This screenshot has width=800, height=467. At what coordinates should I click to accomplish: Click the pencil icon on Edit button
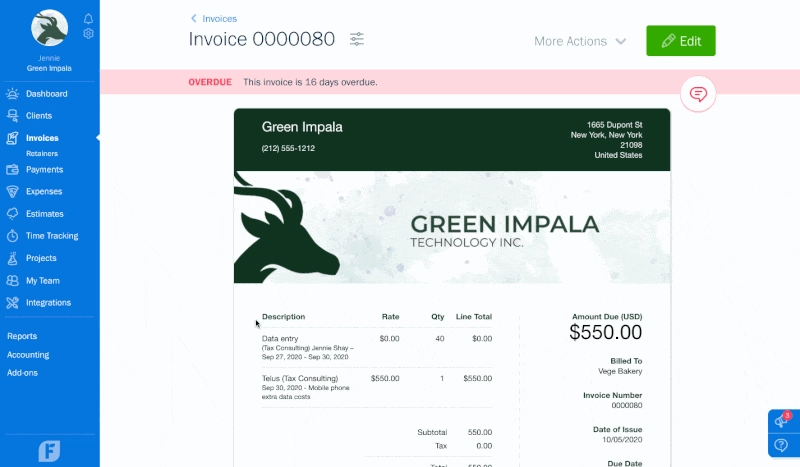(668, 41)
